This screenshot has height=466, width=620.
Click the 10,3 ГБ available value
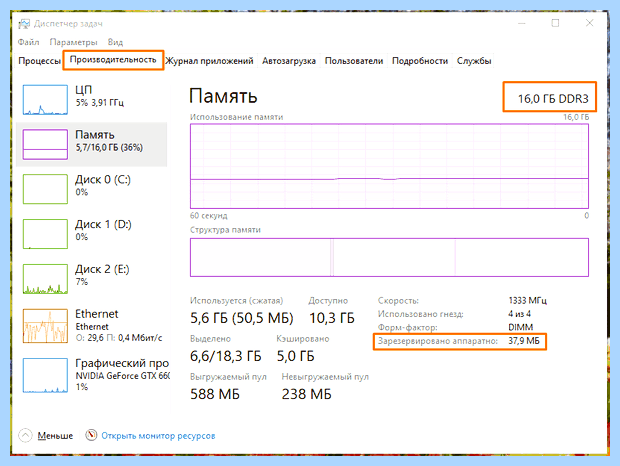point(332,318)
